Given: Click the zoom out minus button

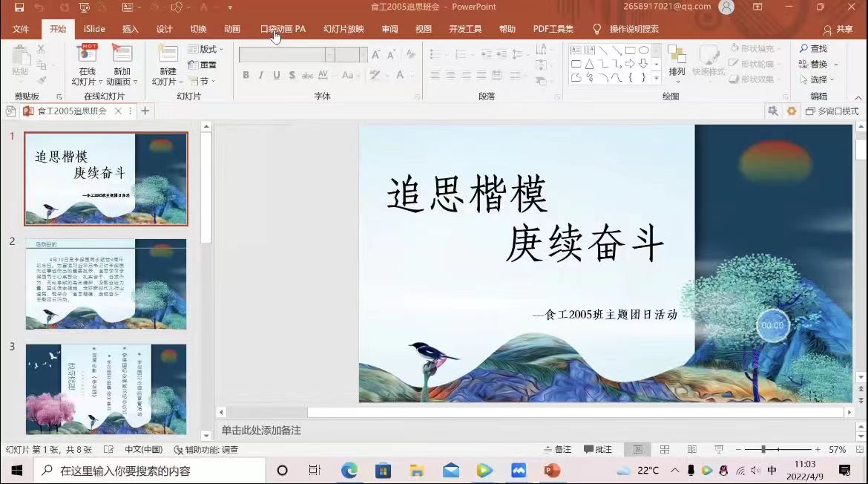Looking at the screenshot, I should [x=738, y=450].
